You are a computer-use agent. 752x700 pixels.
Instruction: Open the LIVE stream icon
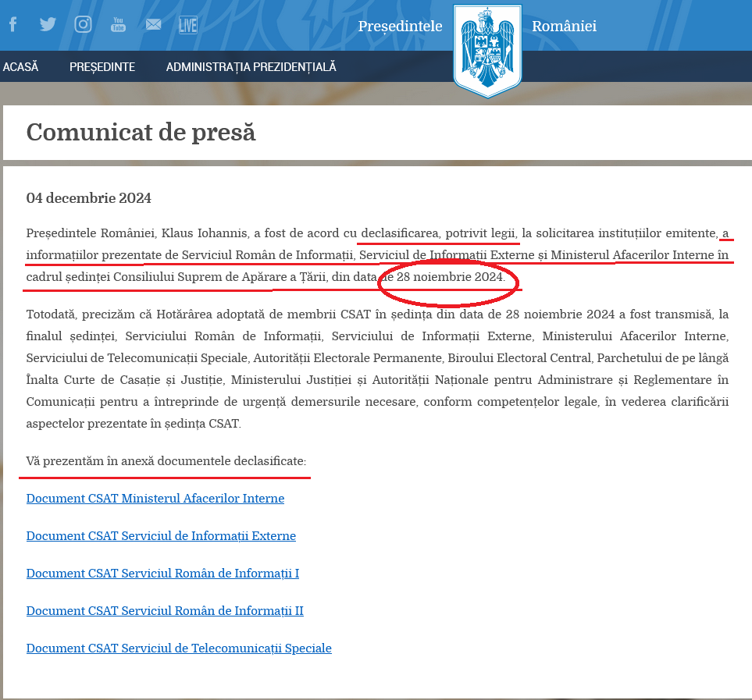point(188,25)
